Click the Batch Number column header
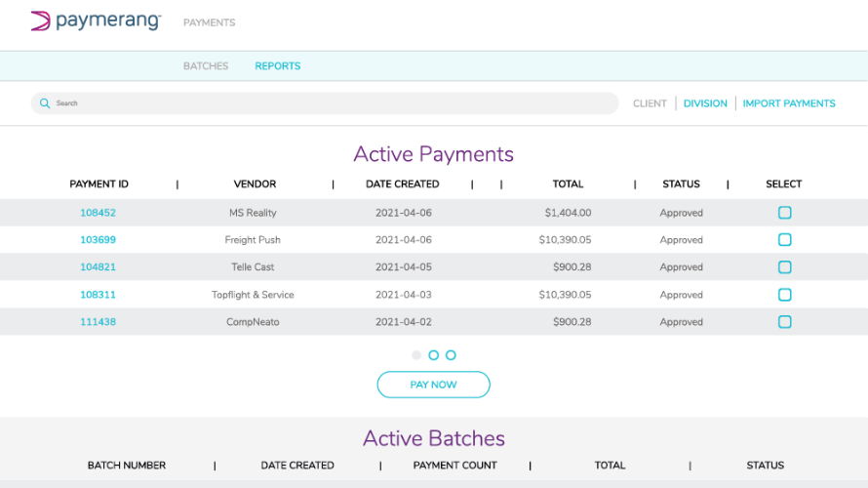Screen dimensions: 868x488 pos(127,466)
